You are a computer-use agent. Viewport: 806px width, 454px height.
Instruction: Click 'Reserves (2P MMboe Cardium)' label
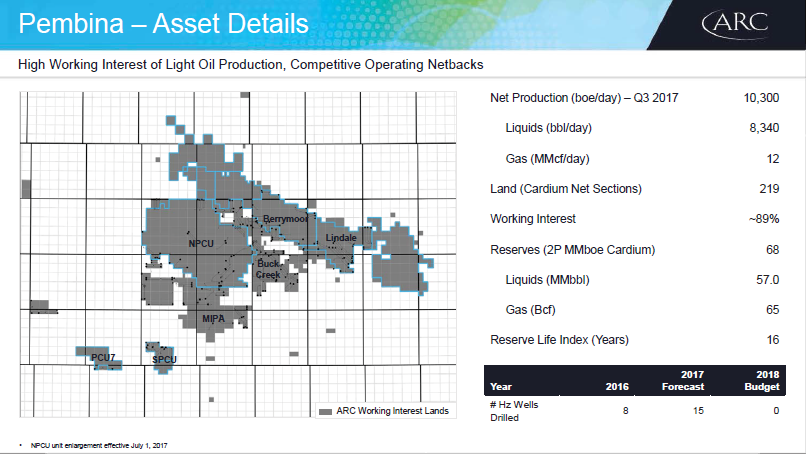coord(573,250)
